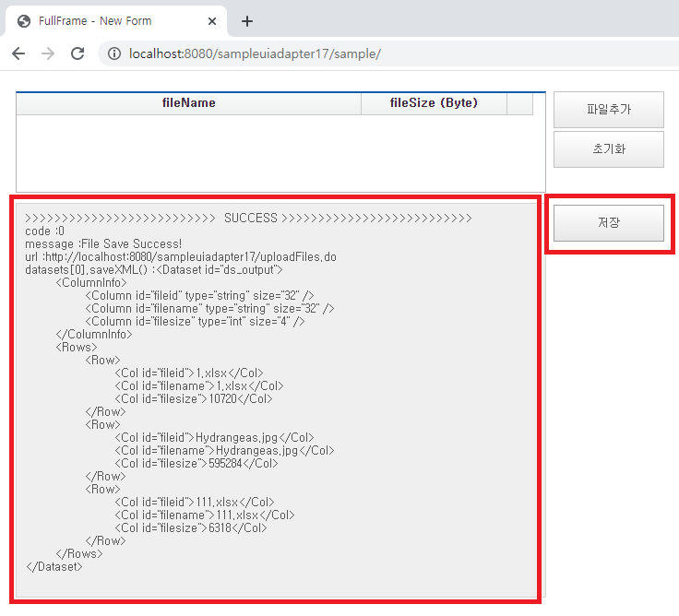Open a new browser tab with plus icon
The height and width of the screenshot is (616, 679).
coord(247,21)
